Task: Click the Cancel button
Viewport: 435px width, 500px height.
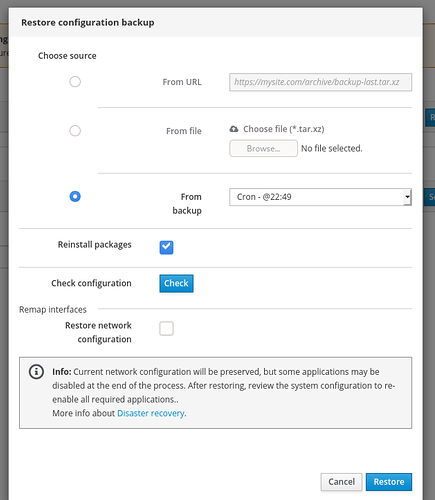Action: [x=341, y=482]
